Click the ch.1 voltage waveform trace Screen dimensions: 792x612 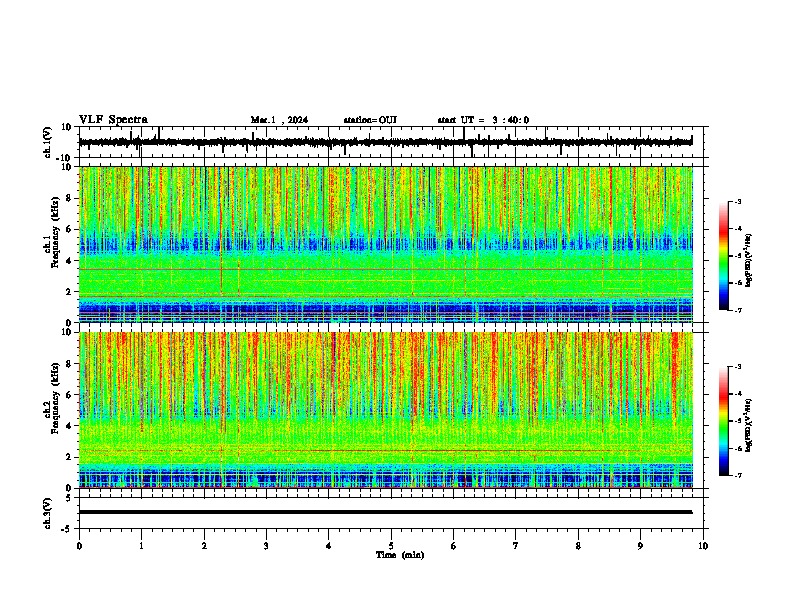click(x=385, y=142)
